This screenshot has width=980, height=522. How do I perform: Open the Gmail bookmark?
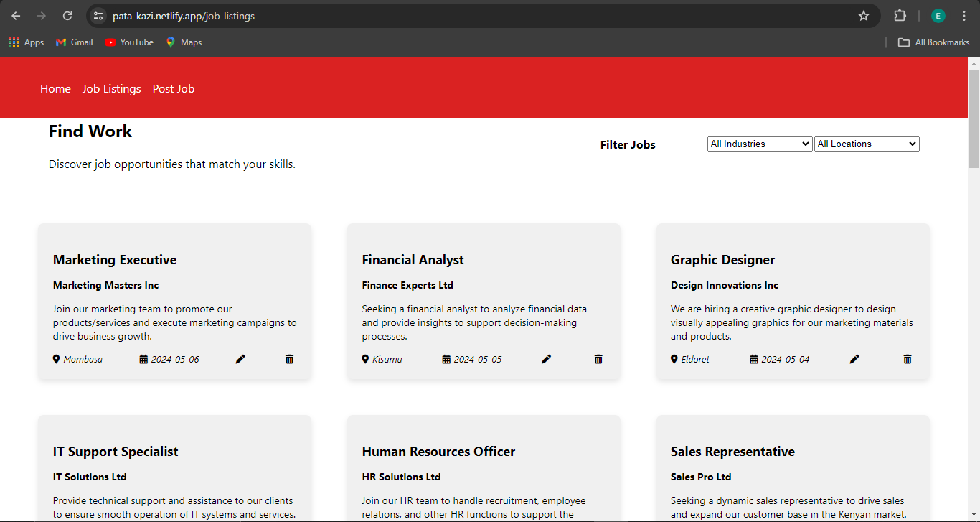(75, 42)
